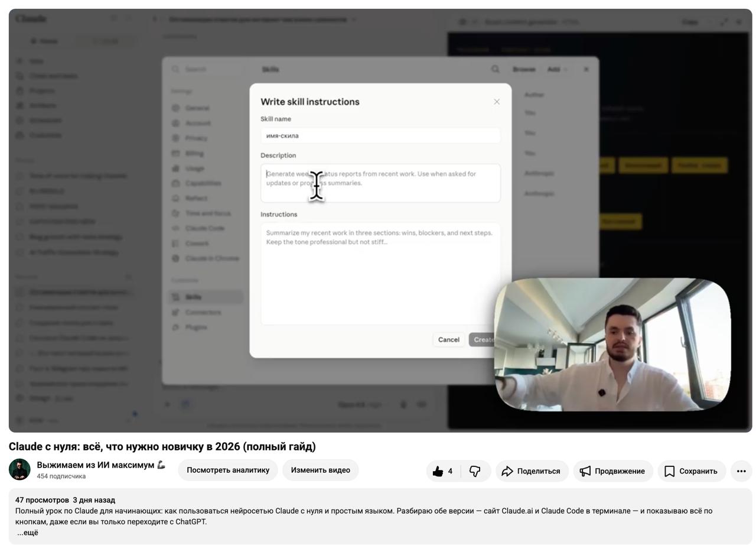756x545 pixels.
Task: Open Connectors in the settings sidebar
Action: click(x=203, y=312)
